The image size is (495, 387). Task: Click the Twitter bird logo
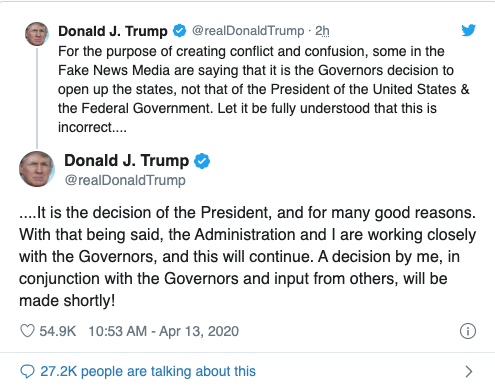468,30
